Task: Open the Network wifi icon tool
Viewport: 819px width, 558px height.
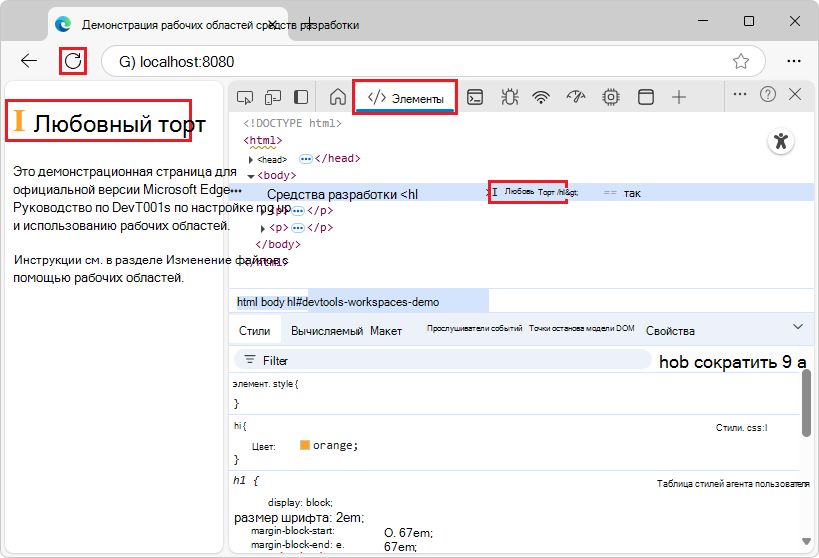Action: click(x=541, y=97)
